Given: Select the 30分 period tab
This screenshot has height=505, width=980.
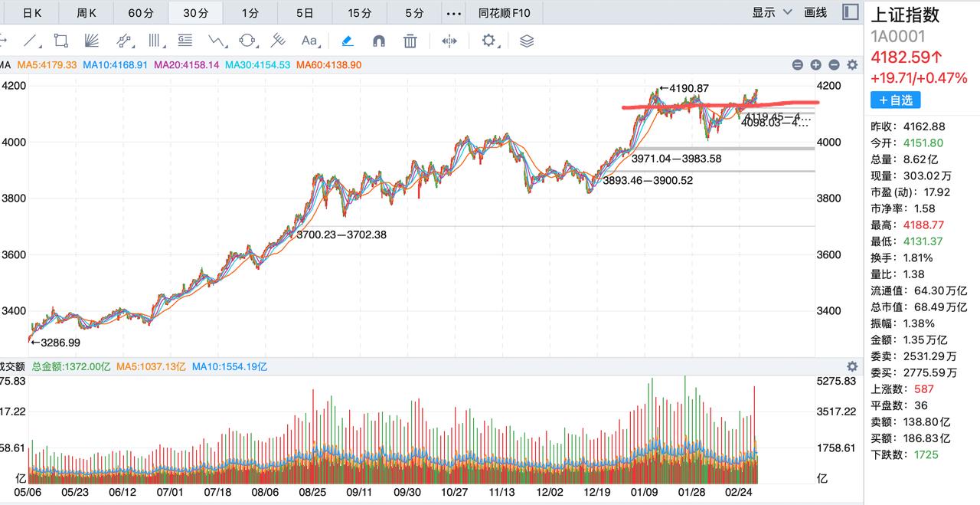Looking at the screenshot, I should (196, 12).
